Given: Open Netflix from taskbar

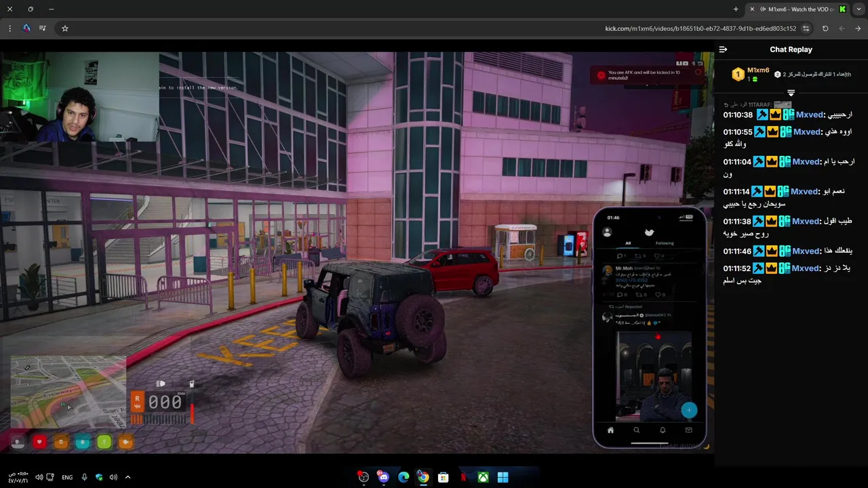Looking at the screenshot, I should click(463, 477).
